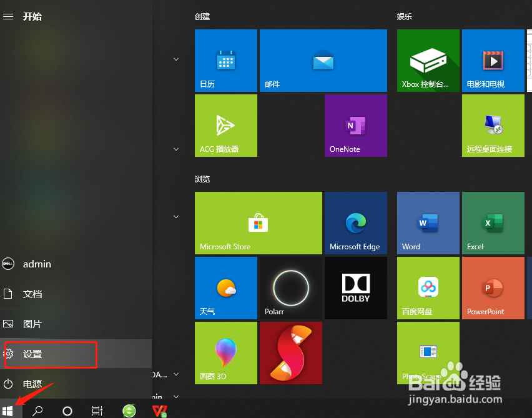532x418 pixels.
Task: Expand the app group ending in 'DA...'
Action: point(176,374)
